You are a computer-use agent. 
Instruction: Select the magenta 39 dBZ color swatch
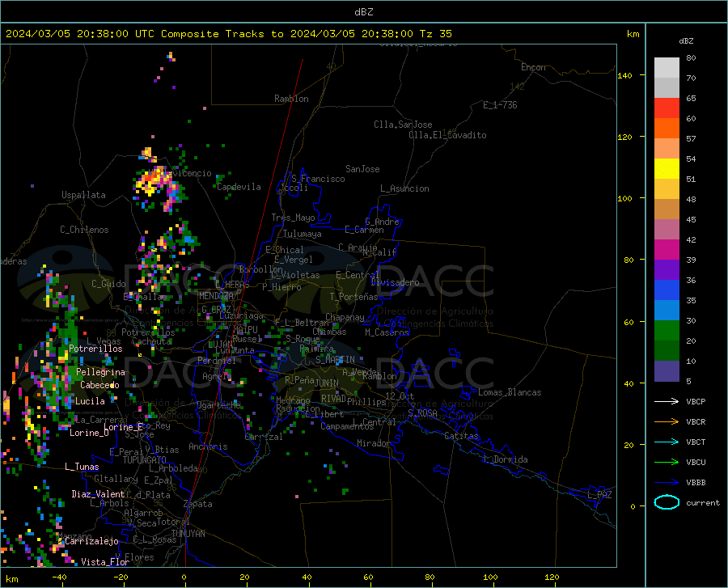(667, 250)
